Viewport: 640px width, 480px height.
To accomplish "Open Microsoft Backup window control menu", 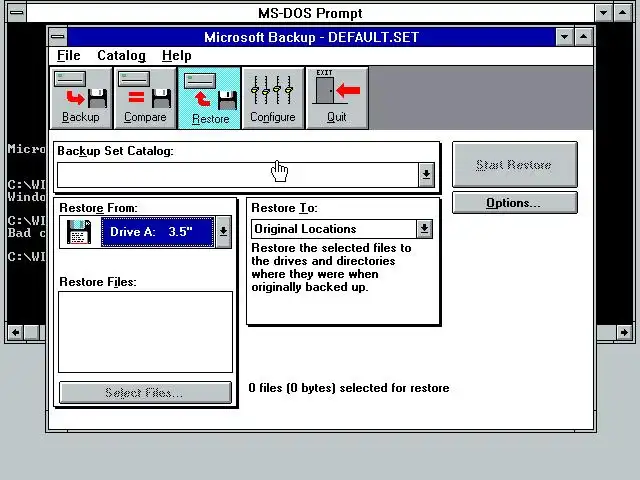I will 58,37.
